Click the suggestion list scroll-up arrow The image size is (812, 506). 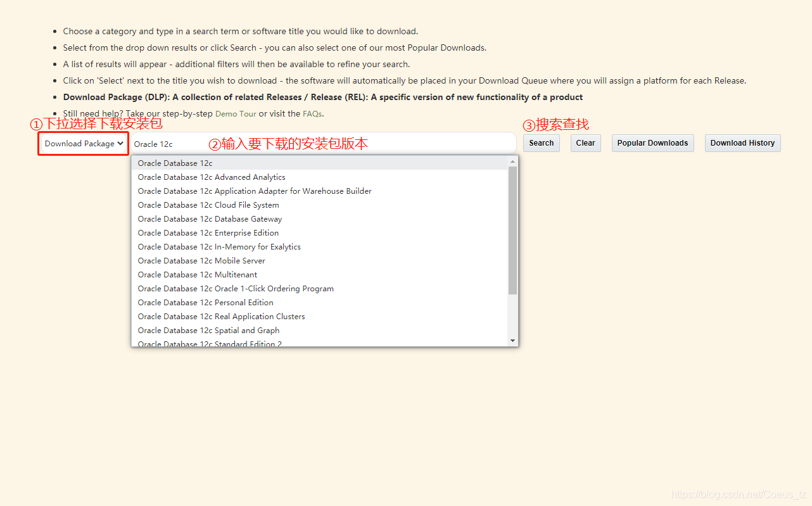[x=513, y=161]
